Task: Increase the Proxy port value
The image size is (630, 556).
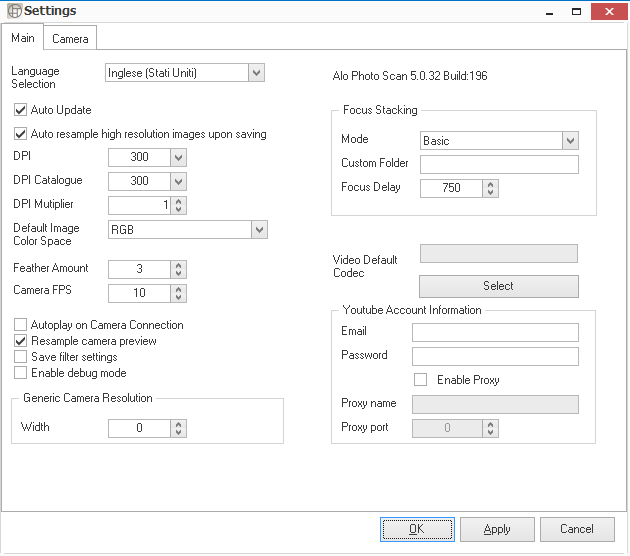Action: pos(490,424)
